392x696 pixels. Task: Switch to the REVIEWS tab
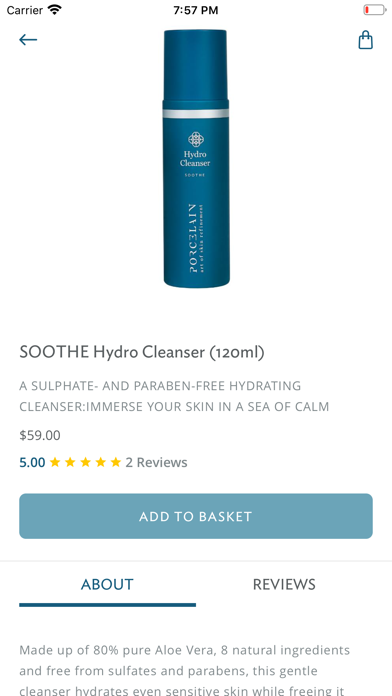click(284, 585)
